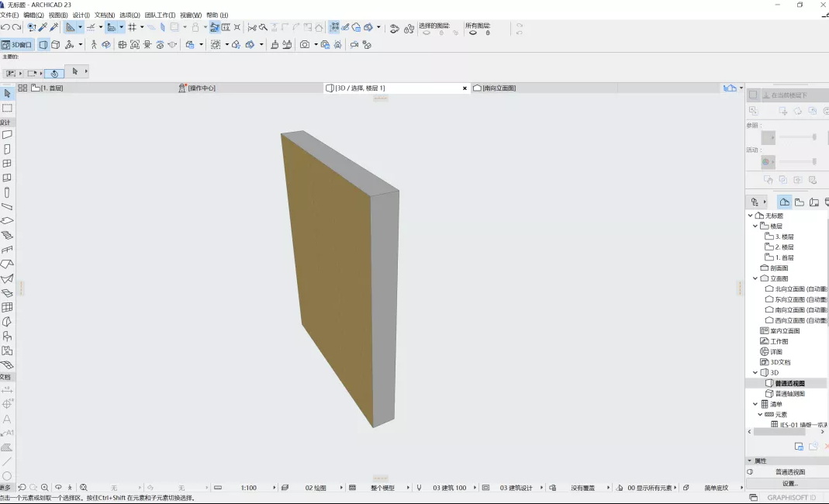The height and width of the screenshot is (504, 829).
Task: Close the 3D / 选择, 楼层 1 tab
Action: pyautogui.click(x=465, y=88)
